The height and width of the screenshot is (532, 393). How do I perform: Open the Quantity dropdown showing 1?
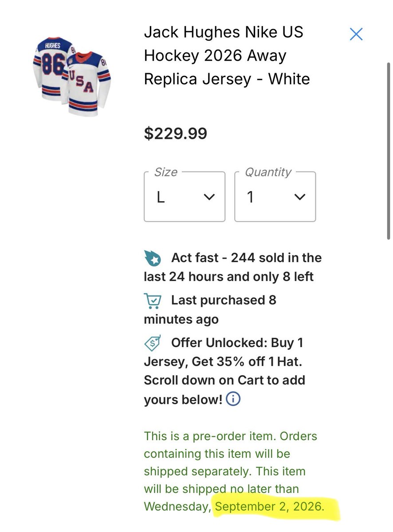[x=275, y=196]
